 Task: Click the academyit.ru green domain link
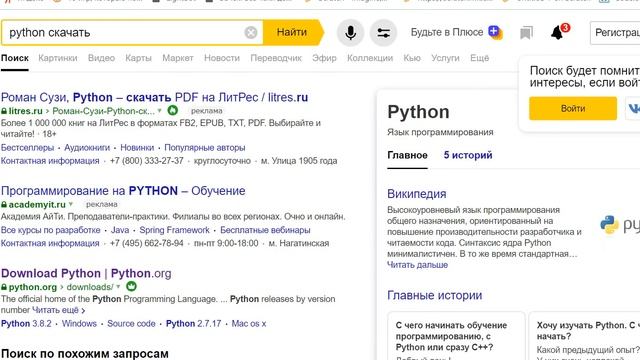[x=37, y=204]
